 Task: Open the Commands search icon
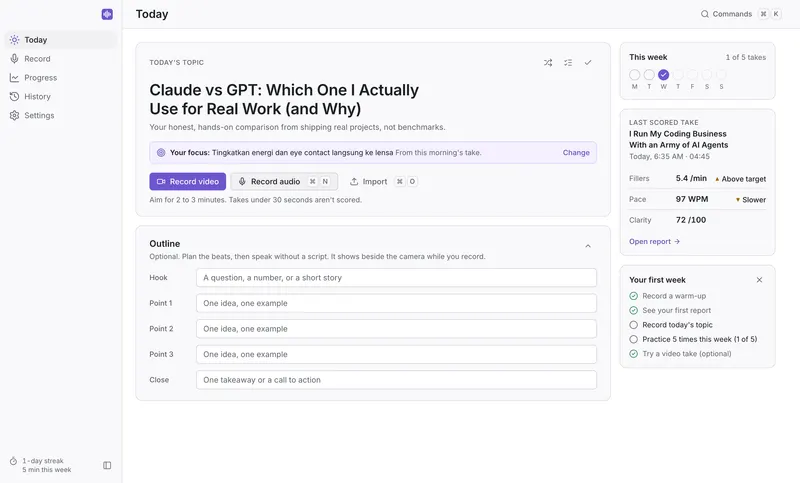[705, 14]
